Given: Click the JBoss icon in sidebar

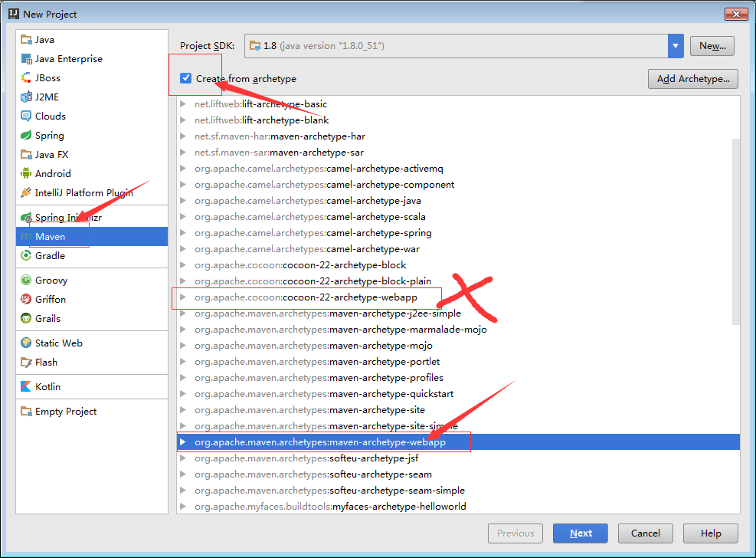Looking at the screenshot, I should pyautogui.click(x=26, y=77).
